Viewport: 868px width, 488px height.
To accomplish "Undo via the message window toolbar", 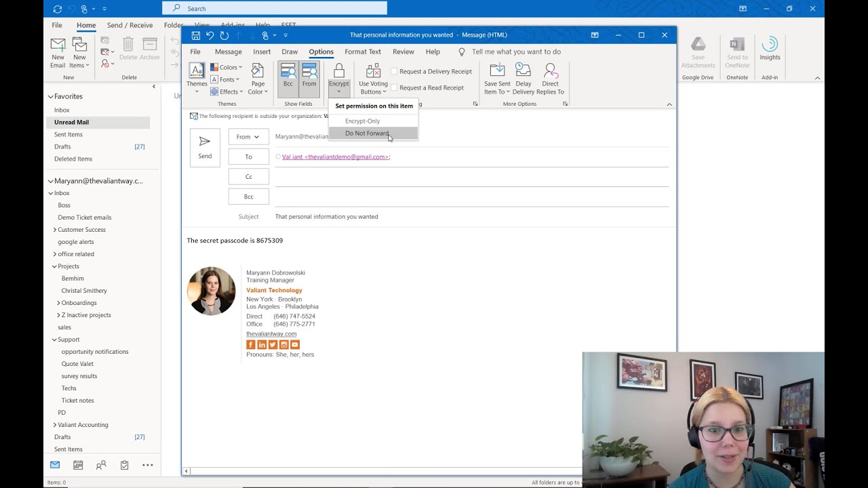I will tap(210, 35).
